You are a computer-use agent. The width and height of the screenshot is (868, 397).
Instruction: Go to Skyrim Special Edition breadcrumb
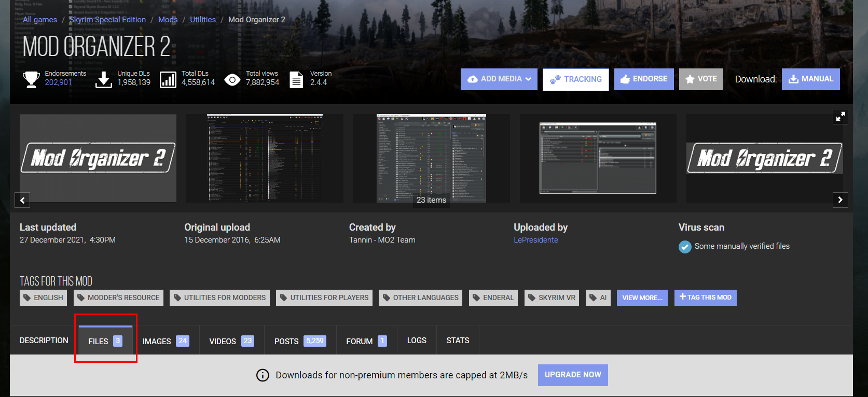107,20
